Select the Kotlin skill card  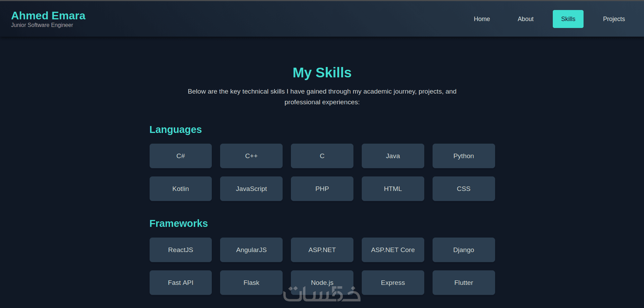tap(181, 189)
